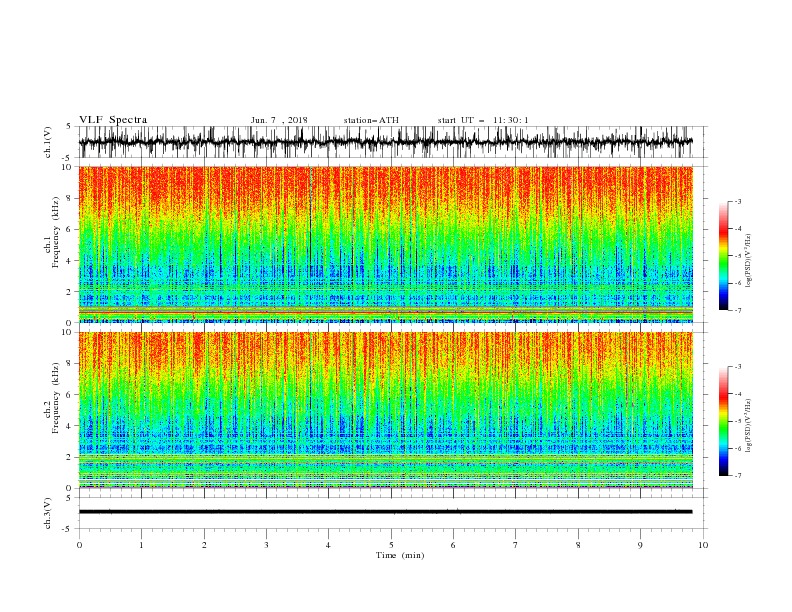Click the time axis tick label "4"

coord(328,545)
